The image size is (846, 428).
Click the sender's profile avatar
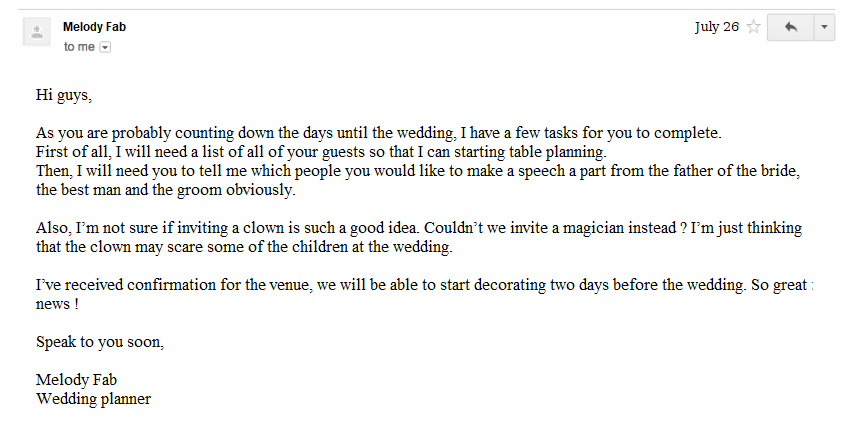point(38,32)
